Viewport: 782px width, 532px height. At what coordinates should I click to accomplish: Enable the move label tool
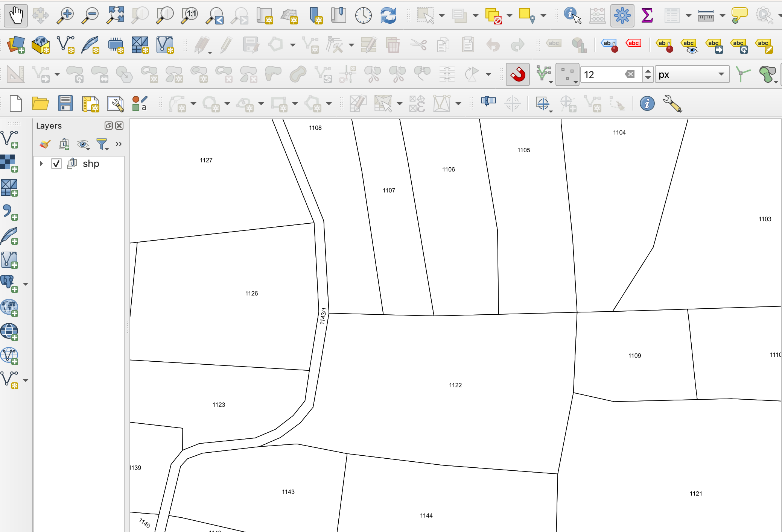714,45
